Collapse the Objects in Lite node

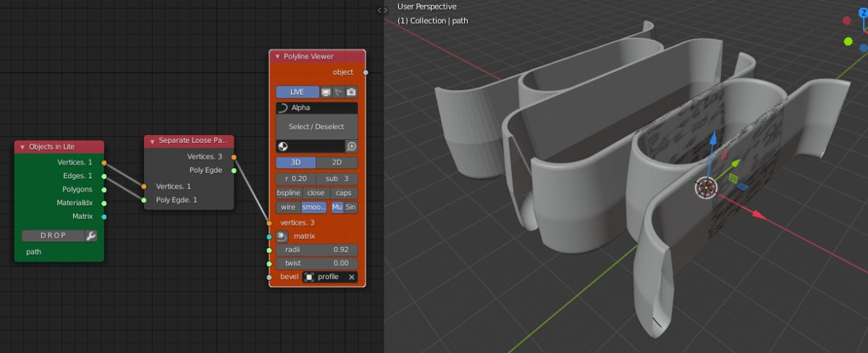[x=22, y=147]
